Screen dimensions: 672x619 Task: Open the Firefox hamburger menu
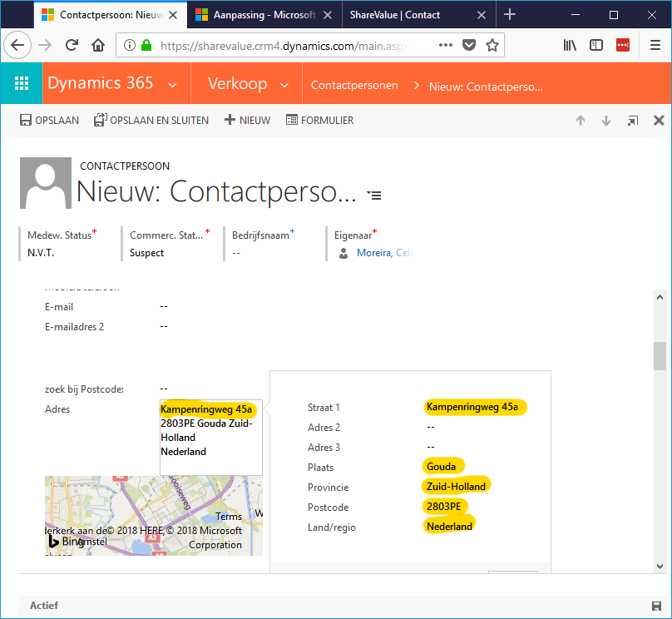pyautogui.click(x=655, y=45)
